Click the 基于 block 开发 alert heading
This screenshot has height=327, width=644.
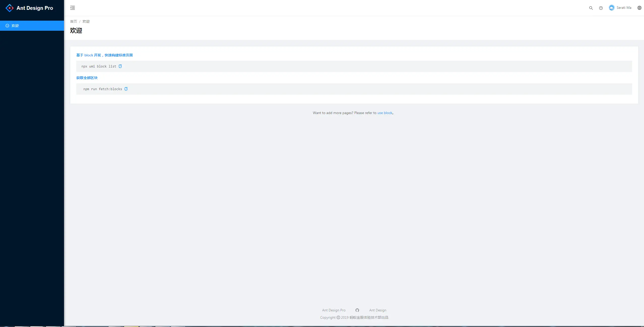point(104,55)
